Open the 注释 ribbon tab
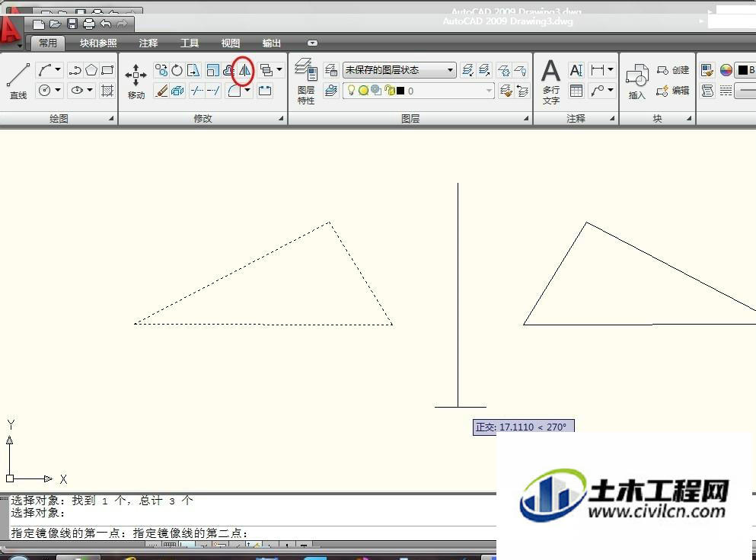 coord(148,43)
